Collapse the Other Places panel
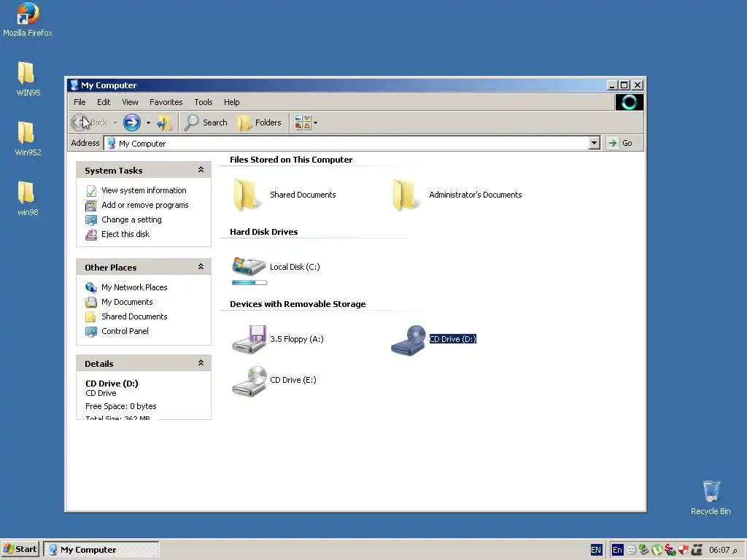The image size is (747, 560). 201,267
